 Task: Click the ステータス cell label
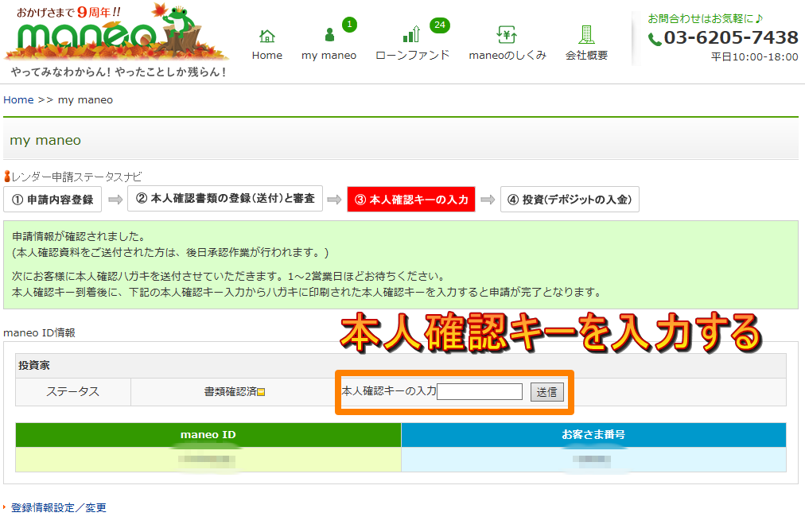[x=73, y=391]
